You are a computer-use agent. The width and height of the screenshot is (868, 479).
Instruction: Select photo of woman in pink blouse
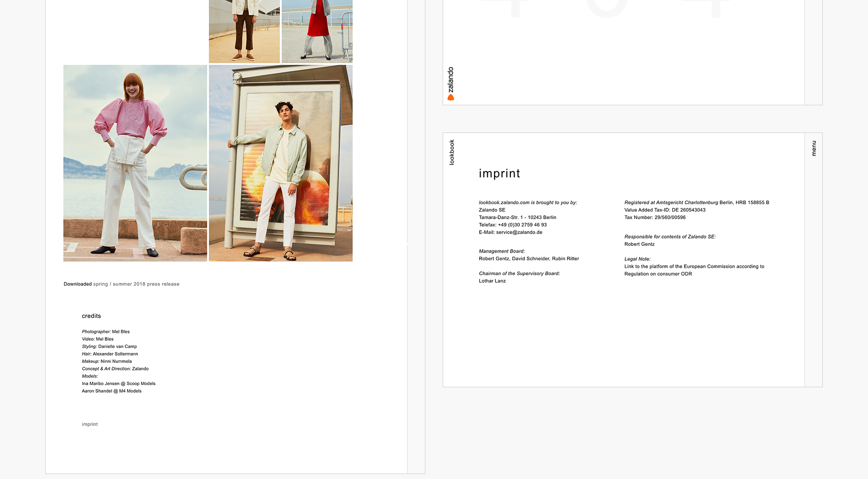coord(135,163)
